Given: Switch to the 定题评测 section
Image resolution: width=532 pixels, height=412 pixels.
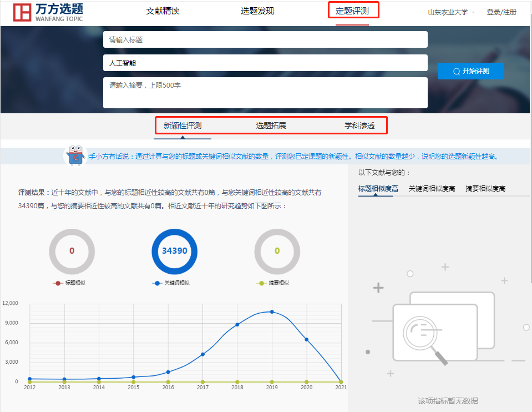Looking at the screenshot, I should tap(353, 11).
